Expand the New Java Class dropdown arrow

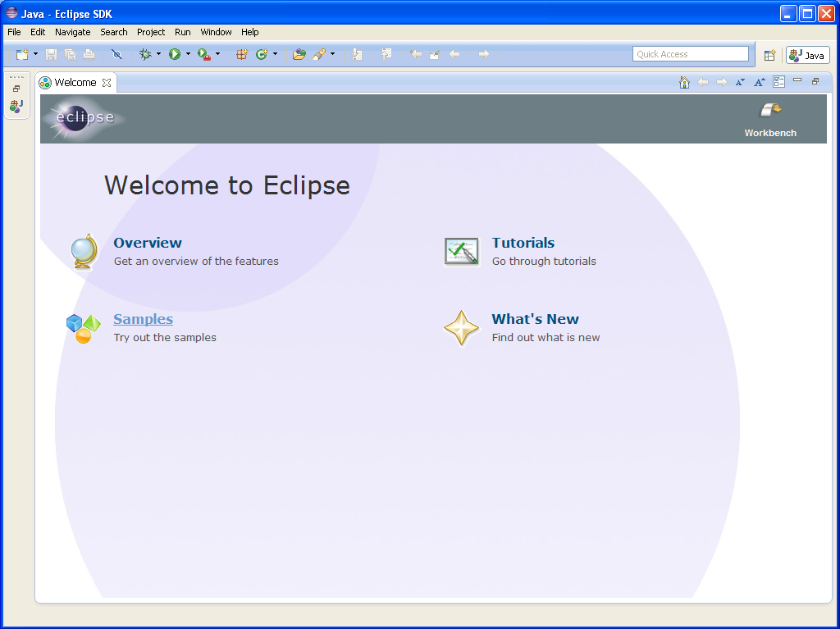click(x=275, y=54)
